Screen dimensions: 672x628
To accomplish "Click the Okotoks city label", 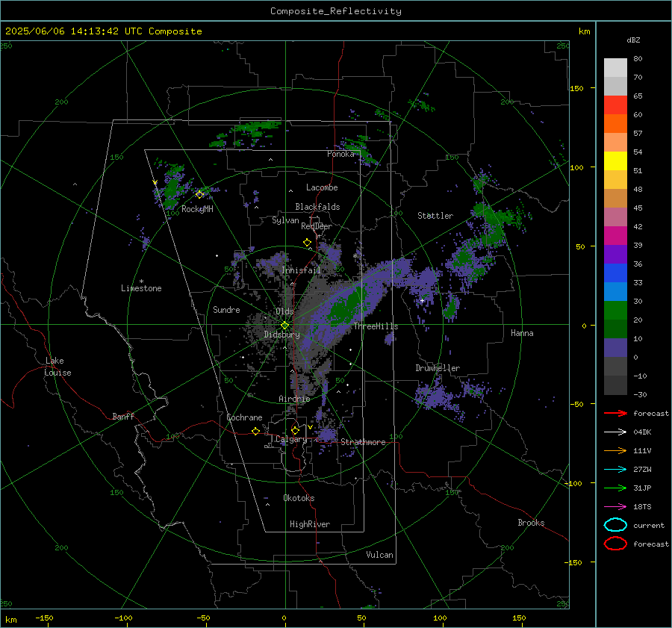I will pos(299,498).
